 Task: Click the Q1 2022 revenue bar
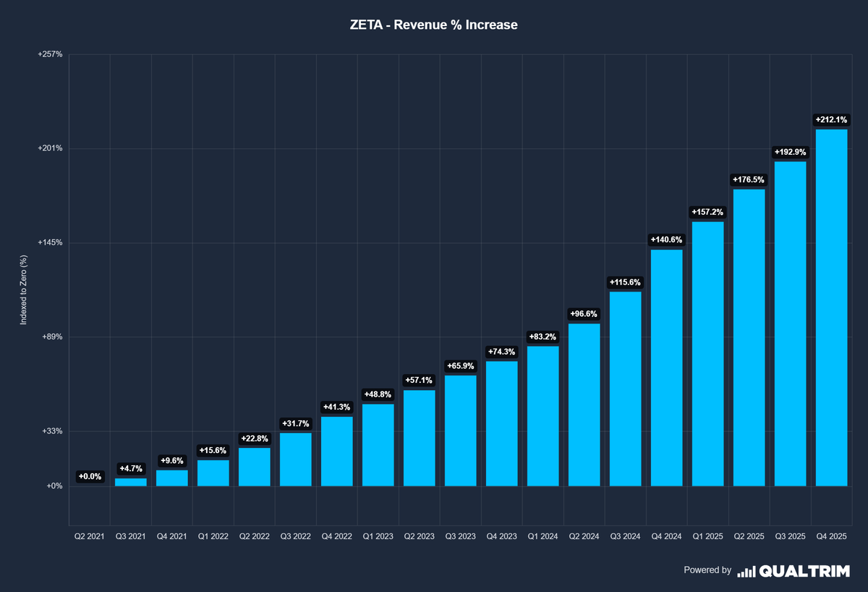(x=213, y=473)
